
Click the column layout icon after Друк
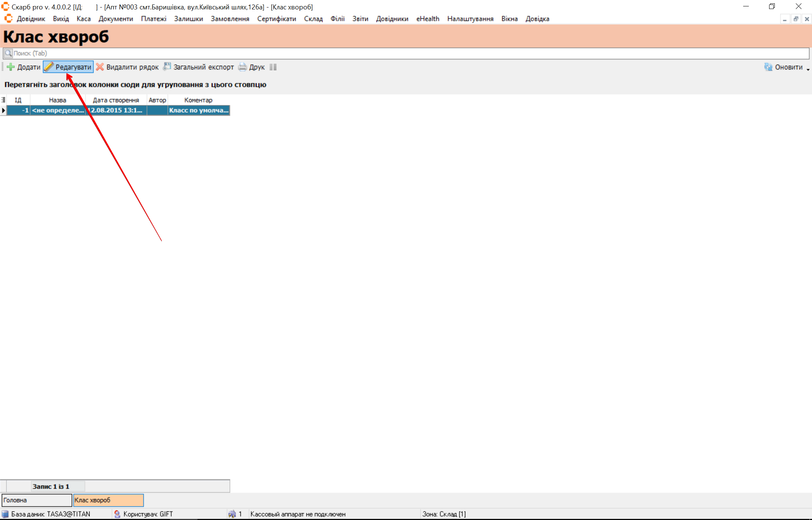(273, 67)
